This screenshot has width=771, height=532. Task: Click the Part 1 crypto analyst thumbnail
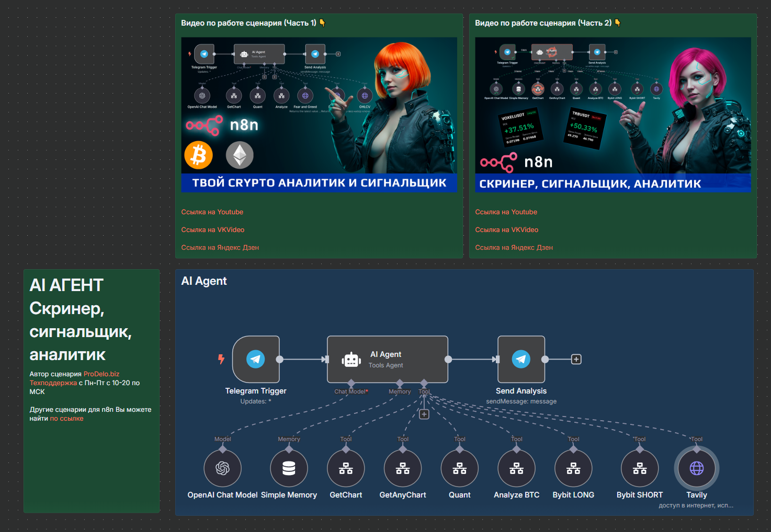click(319, 114)
